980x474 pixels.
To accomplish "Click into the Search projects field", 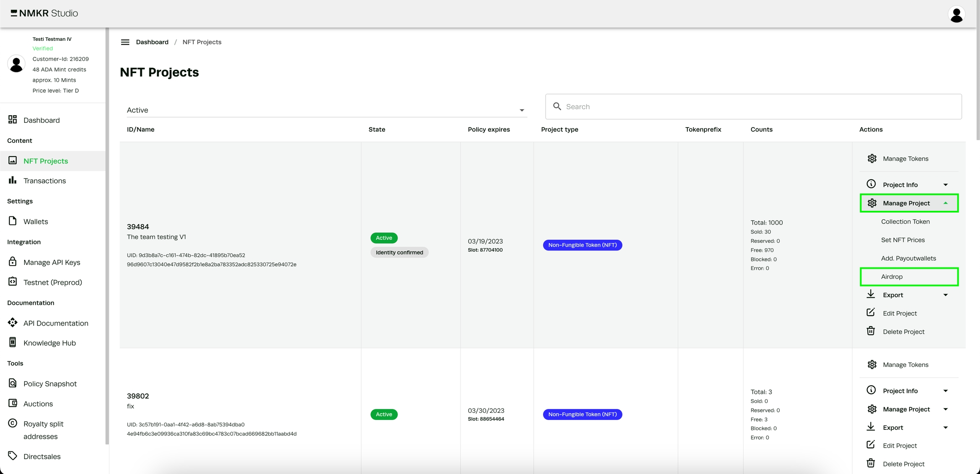I will (753, 107).
